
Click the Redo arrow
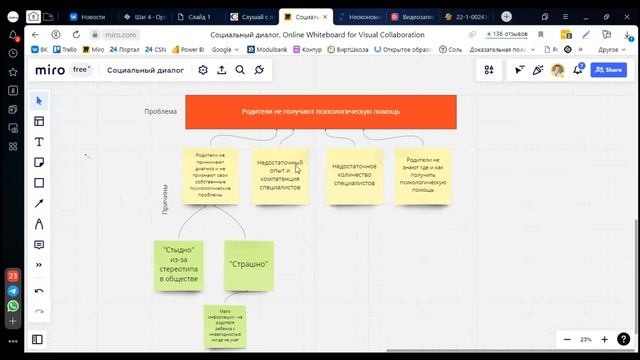(39, 311)
